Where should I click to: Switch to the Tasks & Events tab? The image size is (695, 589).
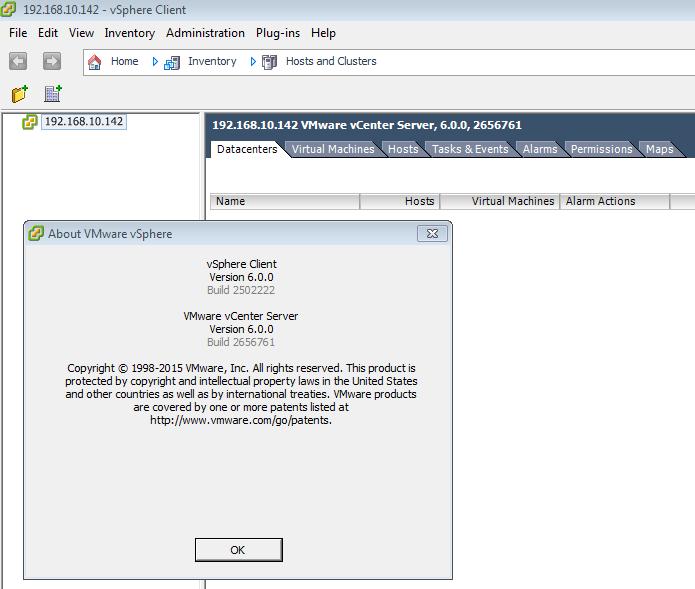click(x=470, y=149)
